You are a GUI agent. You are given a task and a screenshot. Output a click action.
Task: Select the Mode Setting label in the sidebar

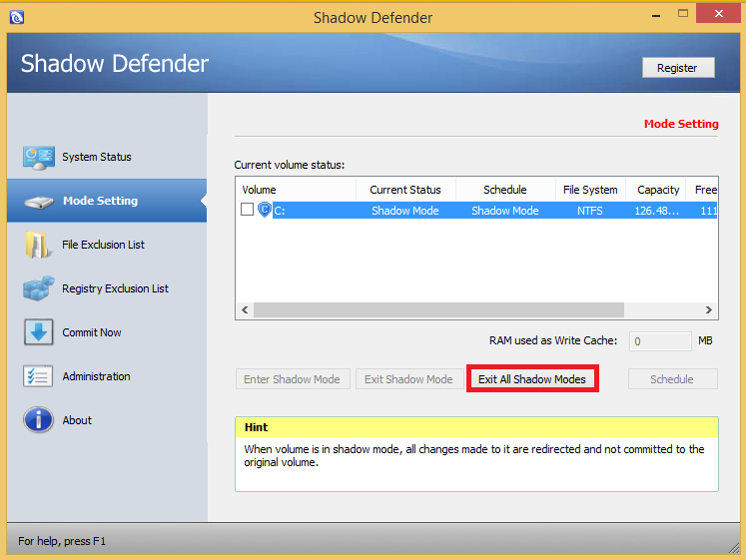point(101,201)
